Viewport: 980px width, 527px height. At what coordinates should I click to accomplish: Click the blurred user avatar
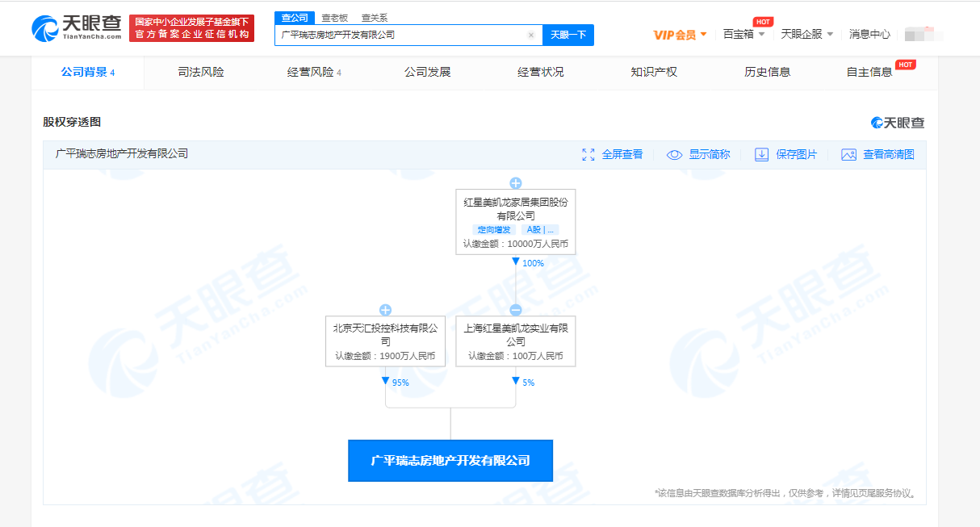coord(923,35)
